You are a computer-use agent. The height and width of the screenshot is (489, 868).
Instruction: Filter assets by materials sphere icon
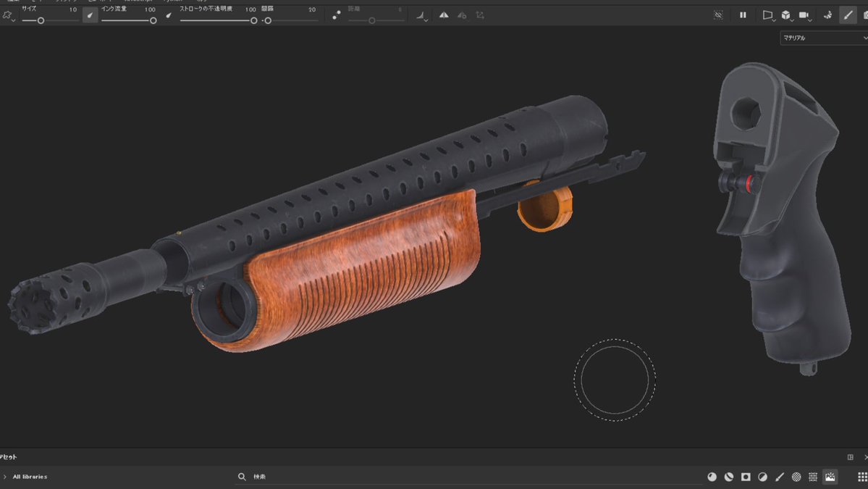tap(712, 477)
